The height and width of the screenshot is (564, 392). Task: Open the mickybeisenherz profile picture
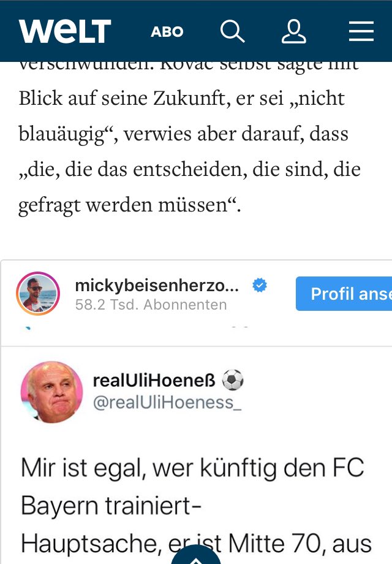click(x=38, y=294)
